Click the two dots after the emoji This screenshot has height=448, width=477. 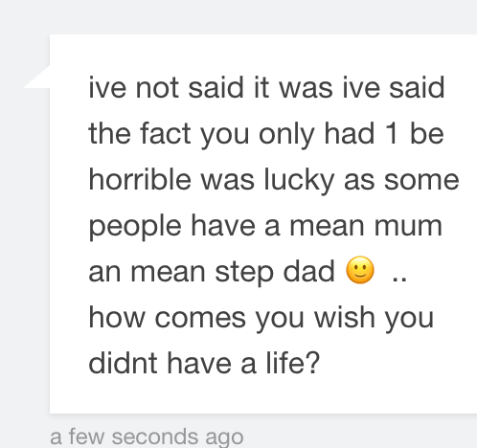tap(399, 280)
